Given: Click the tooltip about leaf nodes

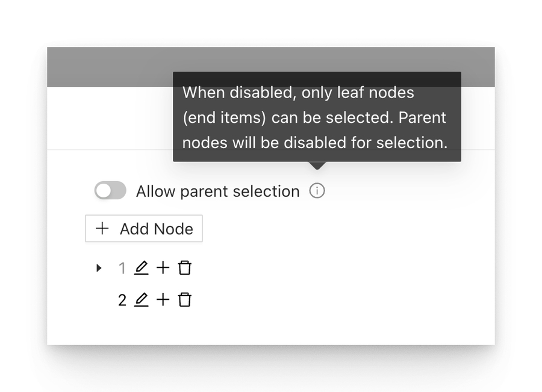Looking at the screenshot, I should [x=317, y=117].
